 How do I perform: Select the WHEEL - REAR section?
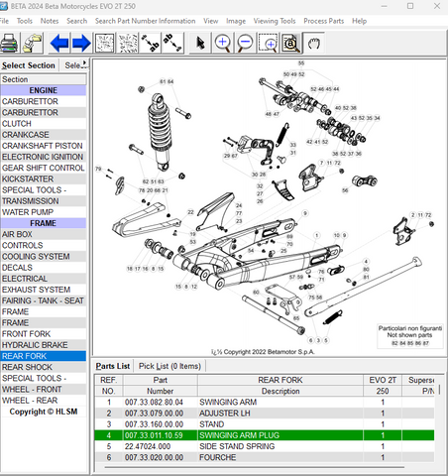[43, 401]
